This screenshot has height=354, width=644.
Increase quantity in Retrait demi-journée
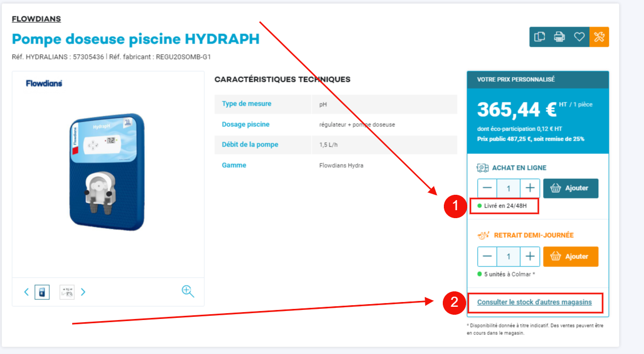[530, 256]
